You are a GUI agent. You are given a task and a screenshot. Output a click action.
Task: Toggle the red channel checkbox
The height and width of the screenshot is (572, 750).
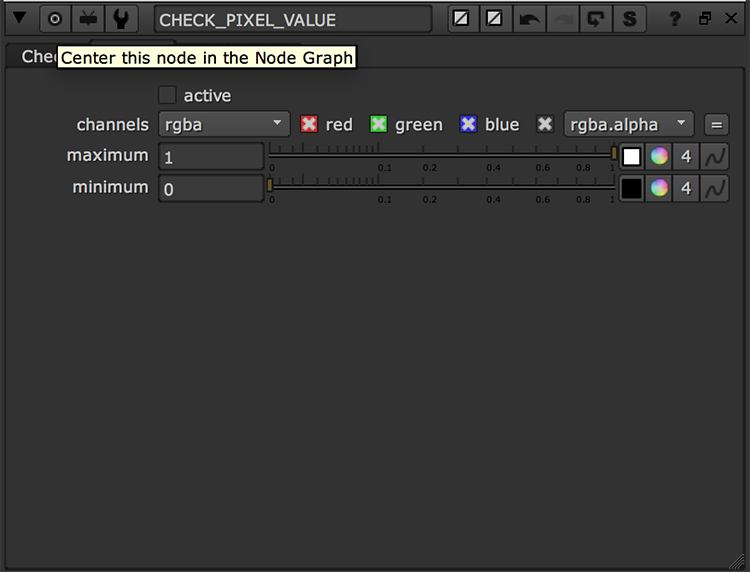(310, 125)
